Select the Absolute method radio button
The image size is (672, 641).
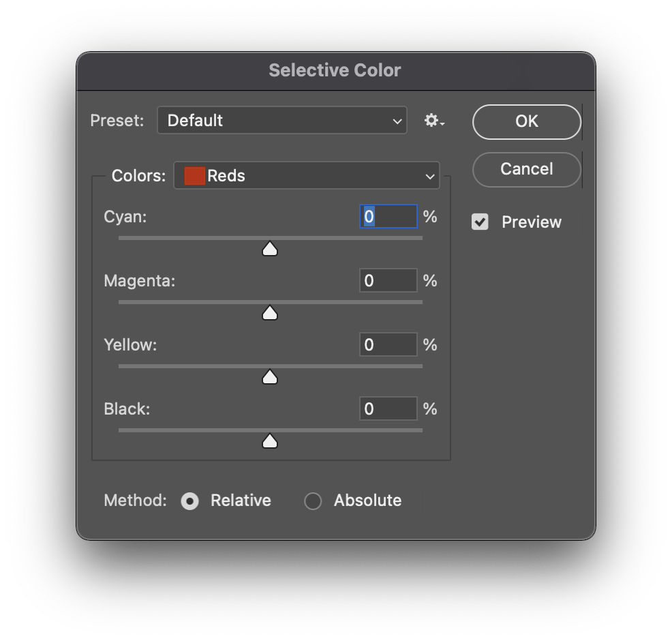[x=313, y=501]
